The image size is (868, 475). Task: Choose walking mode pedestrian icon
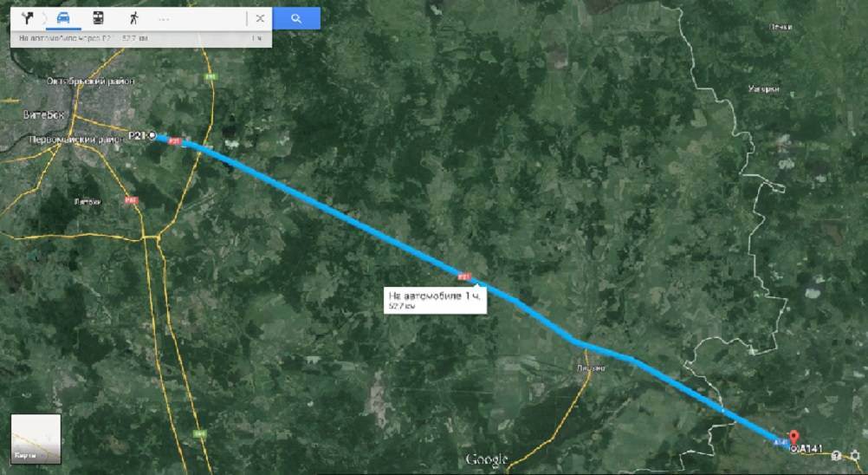click(133, 18)
